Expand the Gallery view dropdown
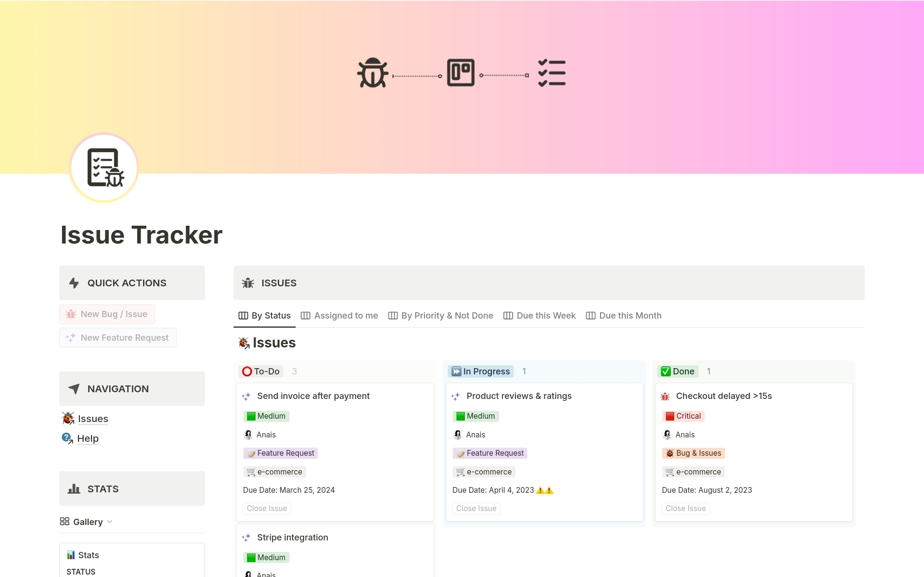 [x=111, y=522]
